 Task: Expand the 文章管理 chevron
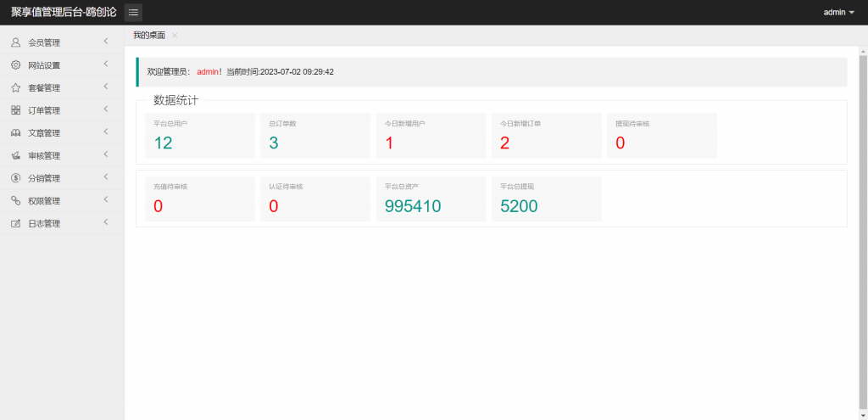point(106,132)
